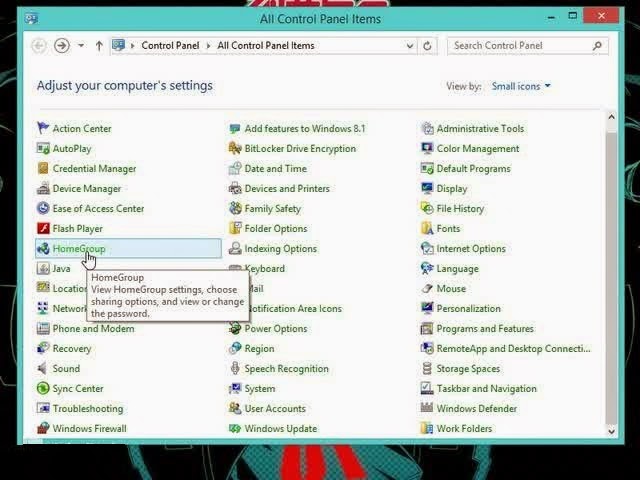Open the Keyboard link
The width and height of the screenshot is (640, 480).
point(267,269)
